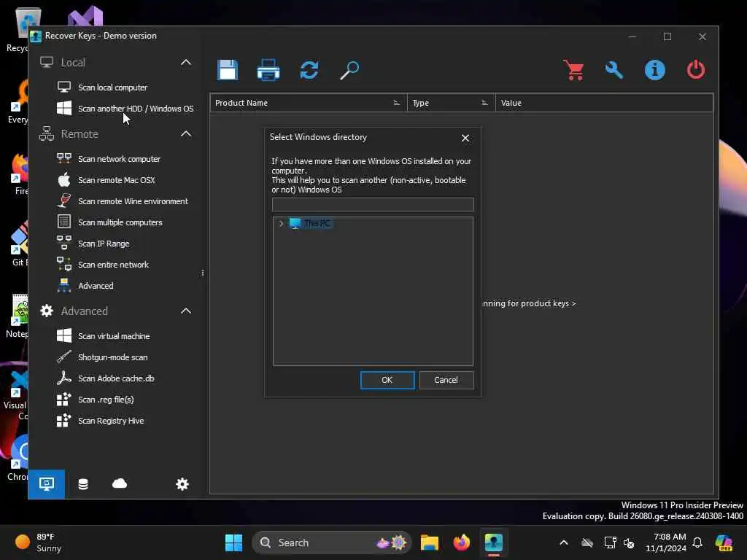Image resolution: width=747 pixels, height=560 pixels.
Task: Open the wrench settings icon
Action: 614,70
